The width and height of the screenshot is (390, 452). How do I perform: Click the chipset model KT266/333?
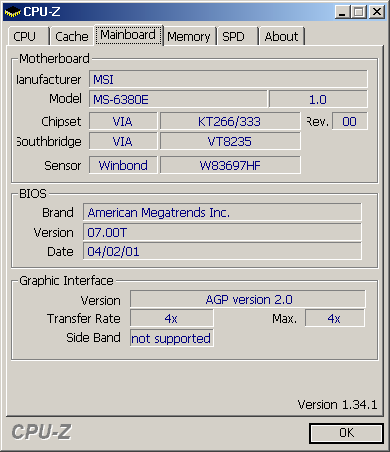[x=230, y=121]
